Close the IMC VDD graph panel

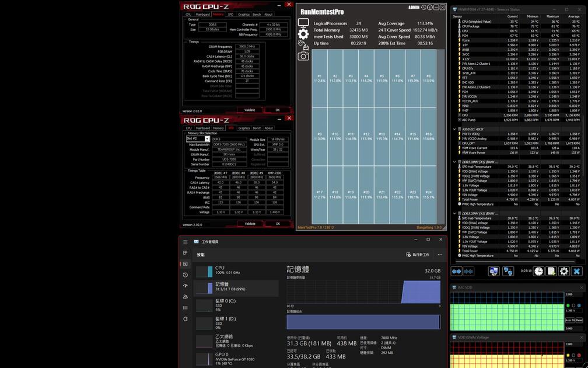(x=582, y=287)
